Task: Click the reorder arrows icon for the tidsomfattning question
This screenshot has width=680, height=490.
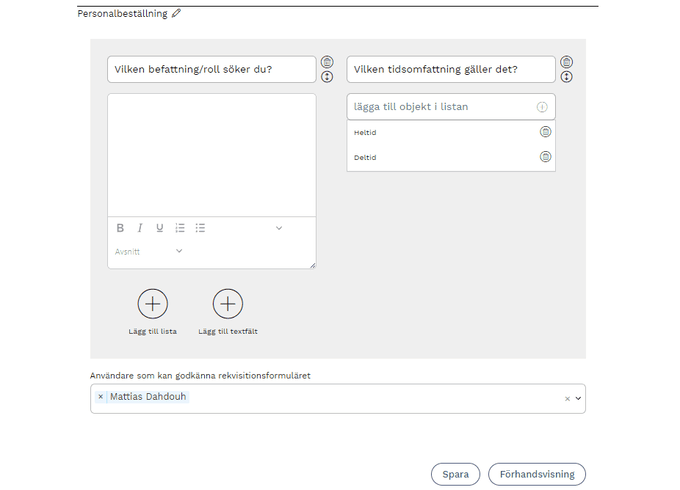Action: coord(567,76)
